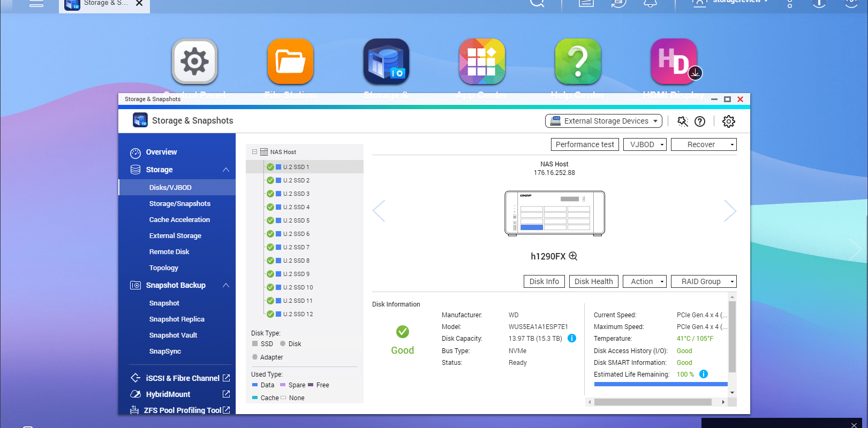Go to previous enclosure with left arrow

(x=379, y=211)
